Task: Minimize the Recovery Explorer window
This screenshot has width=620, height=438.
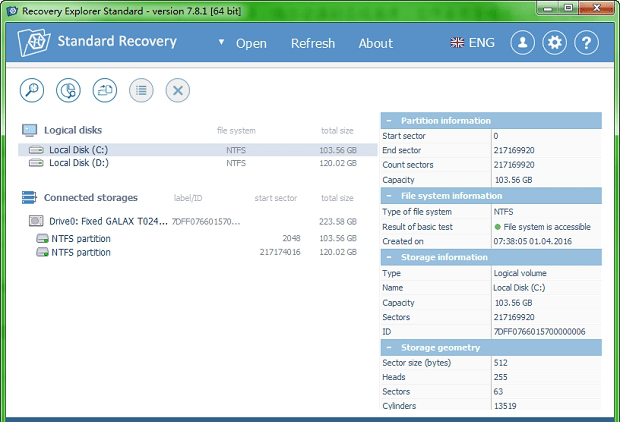Action: coord(548,8)
